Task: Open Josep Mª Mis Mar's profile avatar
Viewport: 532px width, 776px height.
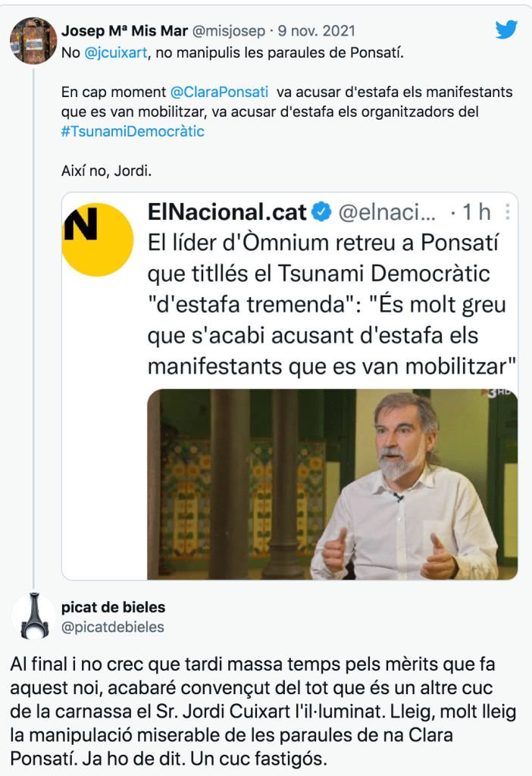Action: (x=33, y=40)
